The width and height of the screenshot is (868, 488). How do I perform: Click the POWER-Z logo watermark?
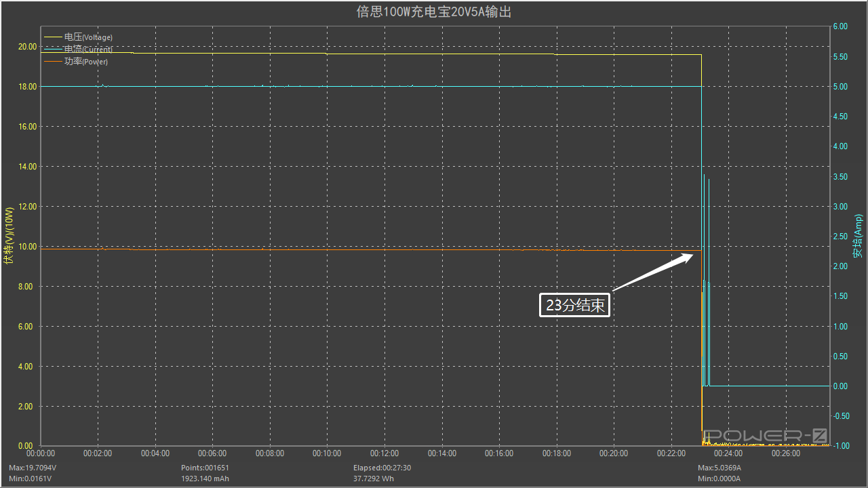point(765,436)
